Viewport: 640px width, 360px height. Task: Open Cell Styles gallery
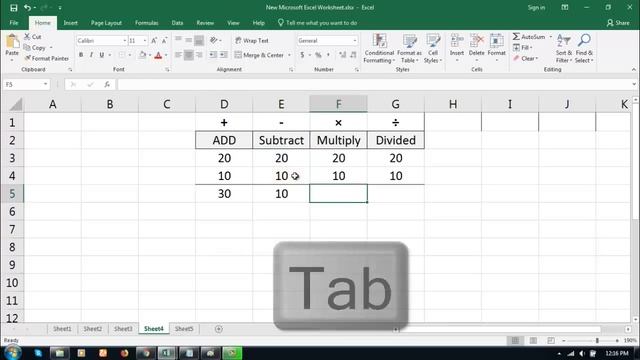click(433, 49)
